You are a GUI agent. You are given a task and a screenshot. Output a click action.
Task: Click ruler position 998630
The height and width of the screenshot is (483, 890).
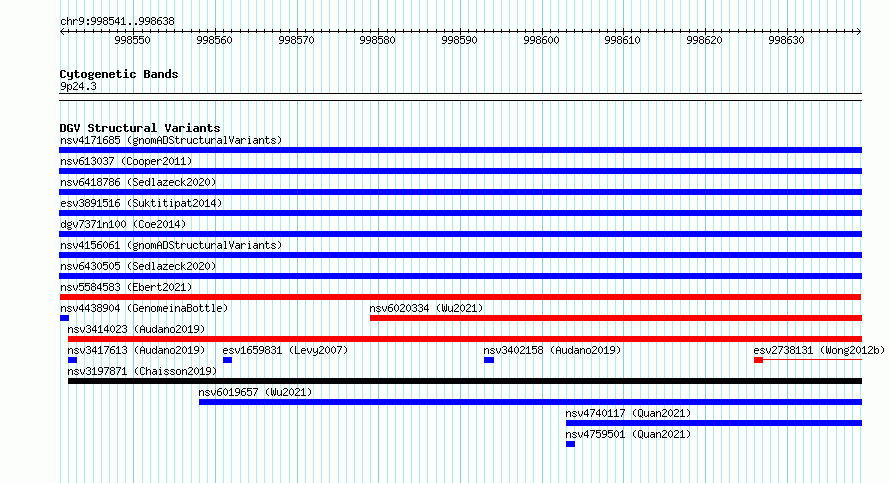(786, 40)
